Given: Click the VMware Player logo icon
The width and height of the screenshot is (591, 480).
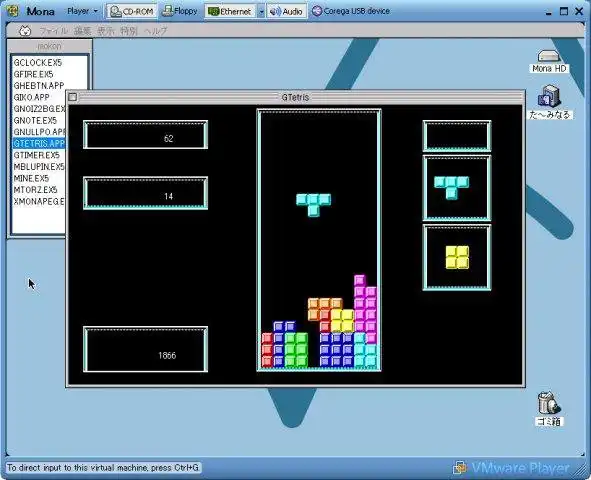Looking at the screenshot, I should [460, 468].
